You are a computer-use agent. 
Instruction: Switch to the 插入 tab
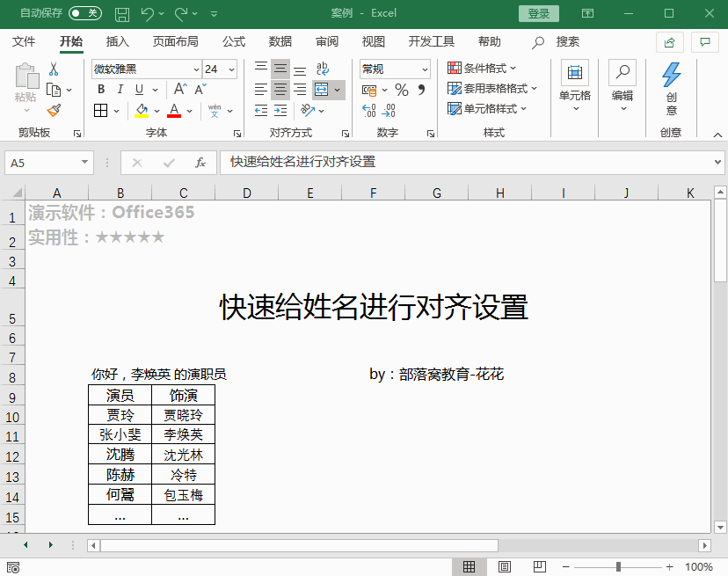pyautogui.click(x=118, y=42)
